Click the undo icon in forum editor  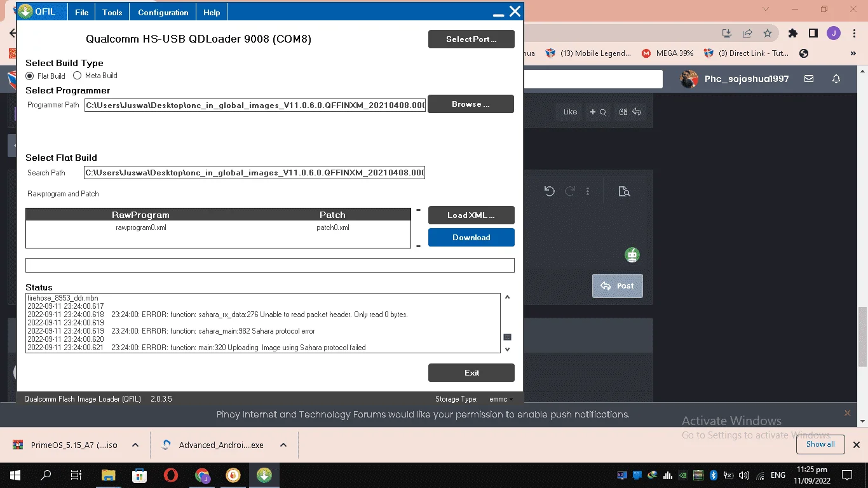(550, 191)
